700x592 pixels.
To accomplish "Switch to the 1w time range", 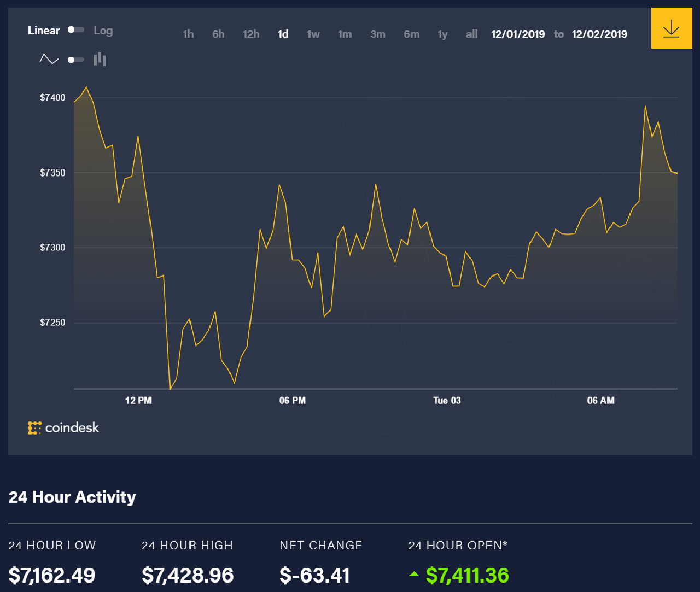I will tap(313, 34).
